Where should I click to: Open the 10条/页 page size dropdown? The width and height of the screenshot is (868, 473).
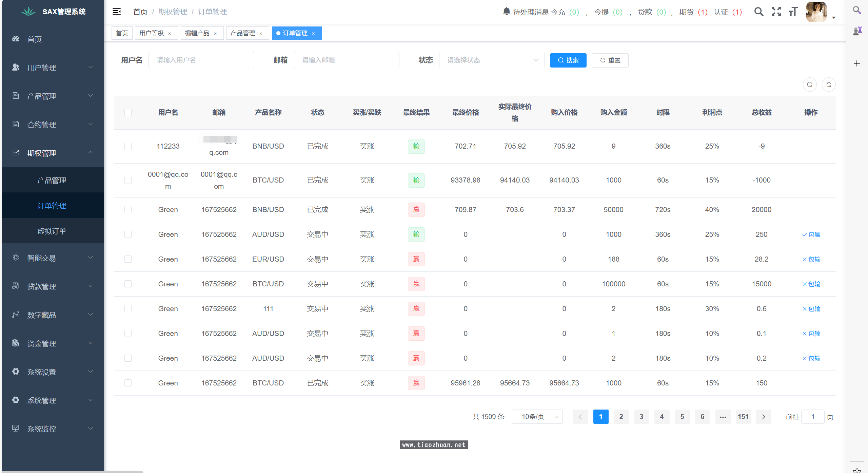point(537,417)
